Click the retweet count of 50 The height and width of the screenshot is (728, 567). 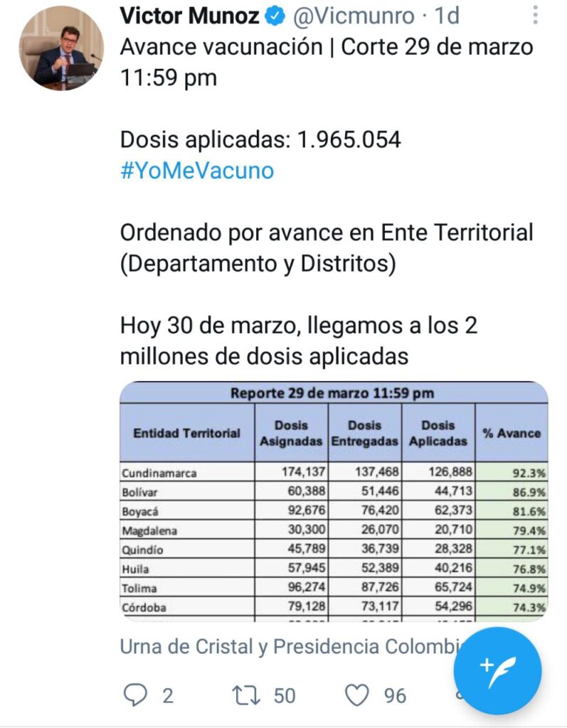285,695
